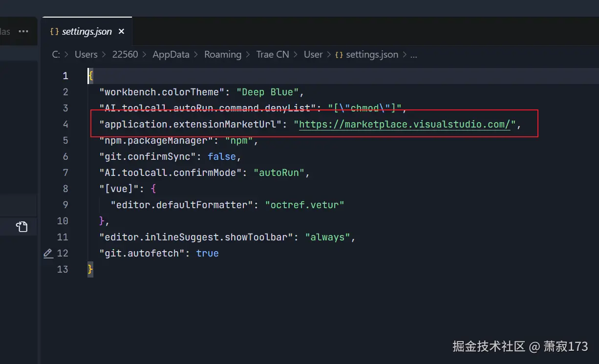Open the Trae CN breadcrumb dropdown
Viewport: 599px width, 364px height.
(273, 55)
